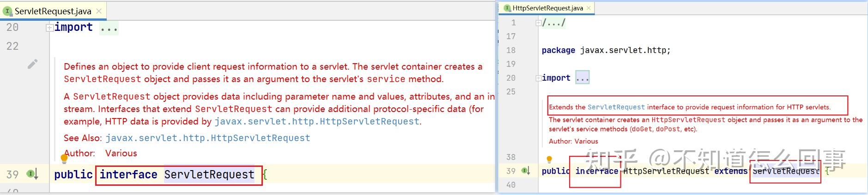The image size is (868, 195).
Task: Expand the folded header comment in HttpServletRequest.java
Action: [x=538, y=23]
